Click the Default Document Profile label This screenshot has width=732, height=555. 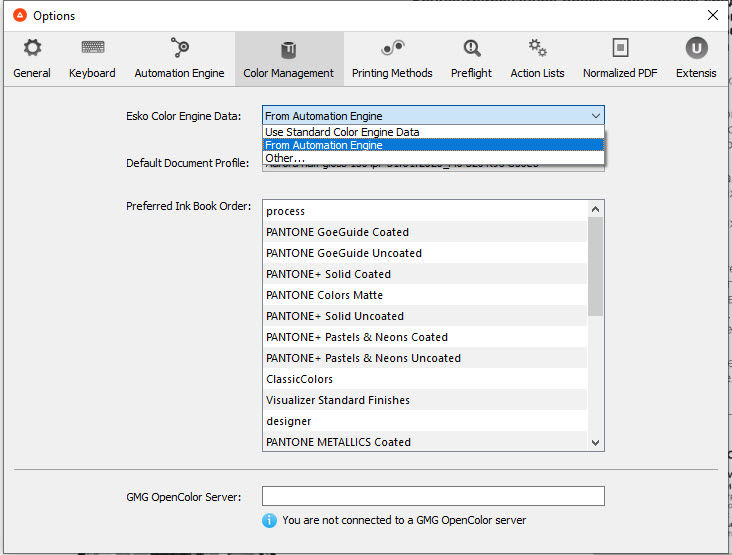[188, 163]
